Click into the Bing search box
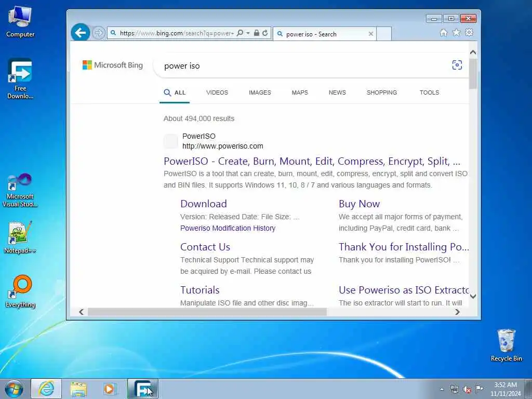Screen dimensions: 532x399 [302, 66]
